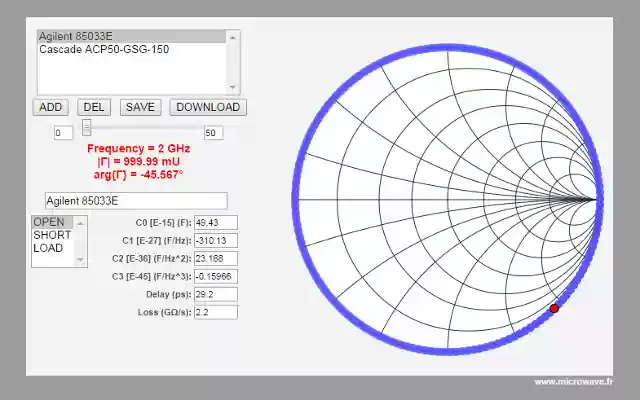Select Agilent 85033E in the kit list
Screen dimensions: 640x400
pyautogui.click(x=132, y=36)
